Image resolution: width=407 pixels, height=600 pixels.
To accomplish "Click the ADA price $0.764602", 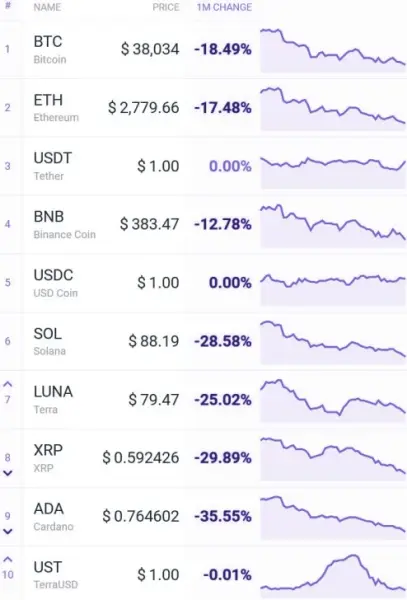I will tap(140, 517).
